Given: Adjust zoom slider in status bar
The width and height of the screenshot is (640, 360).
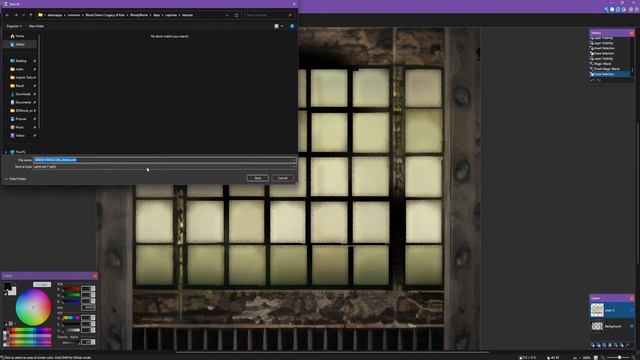Looking at the screenshot, I should tap(619, 357).
